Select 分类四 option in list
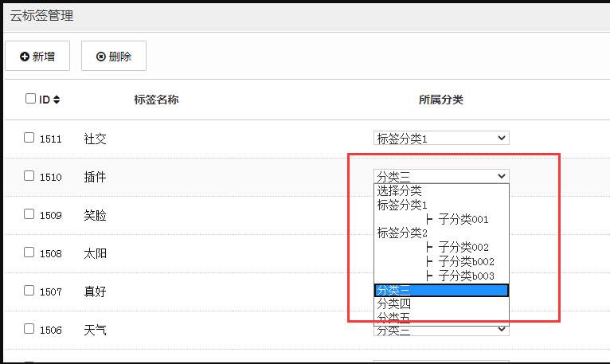This screenshot has height=364, width=610. tap(441, 303)
